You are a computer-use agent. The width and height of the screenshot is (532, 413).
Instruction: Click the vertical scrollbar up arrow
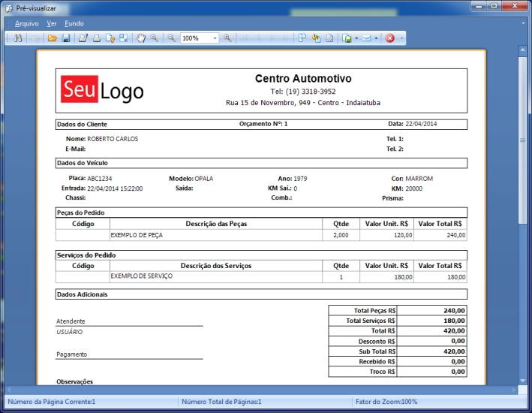pos(522,51)
